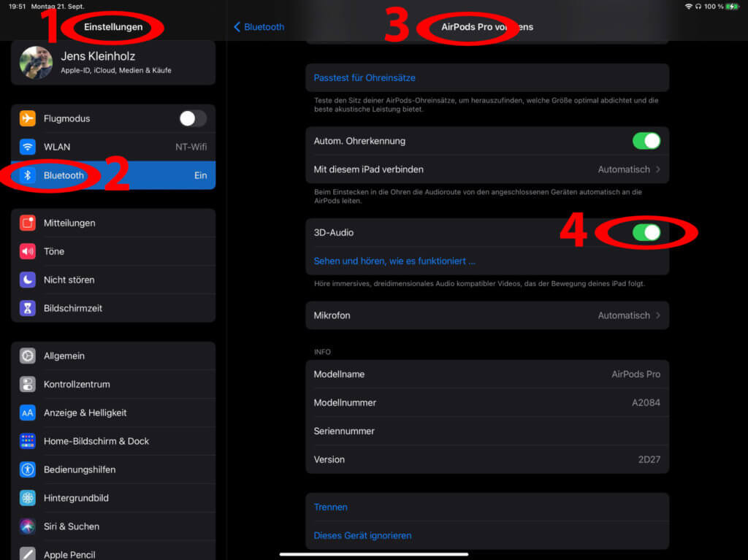Select the Bedienungshilfen accessibility icon

pyautogui.click(x=28, y=469)
